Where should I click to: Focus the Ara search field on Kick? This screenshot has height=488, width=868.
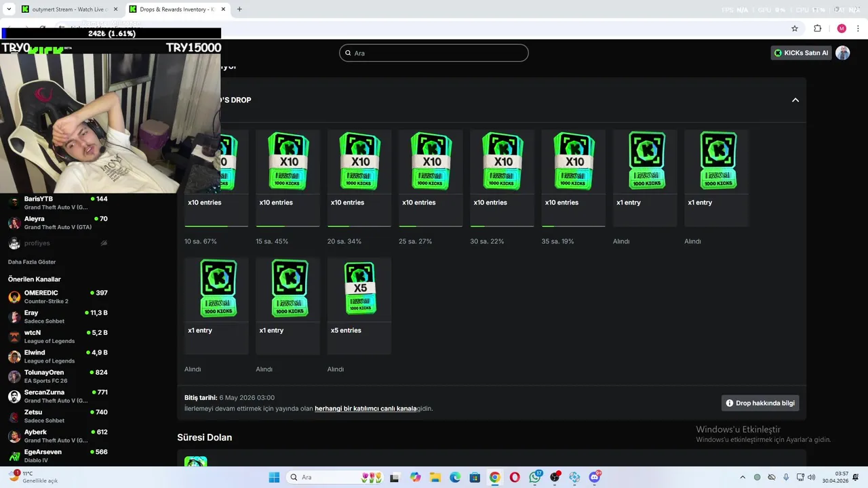click(434, 53)
